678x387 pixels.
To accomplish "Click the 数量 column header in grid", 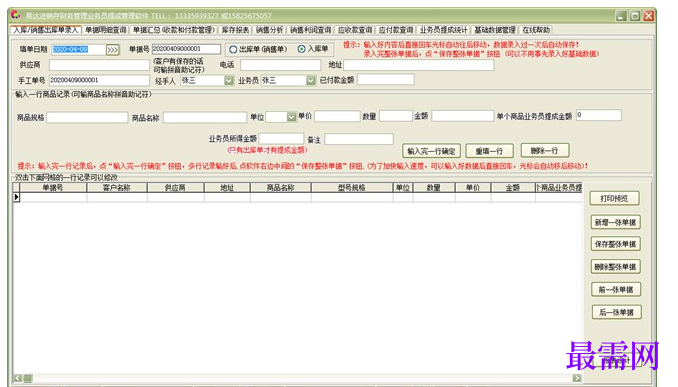I will pyautogui.click(x=434, y=188).
